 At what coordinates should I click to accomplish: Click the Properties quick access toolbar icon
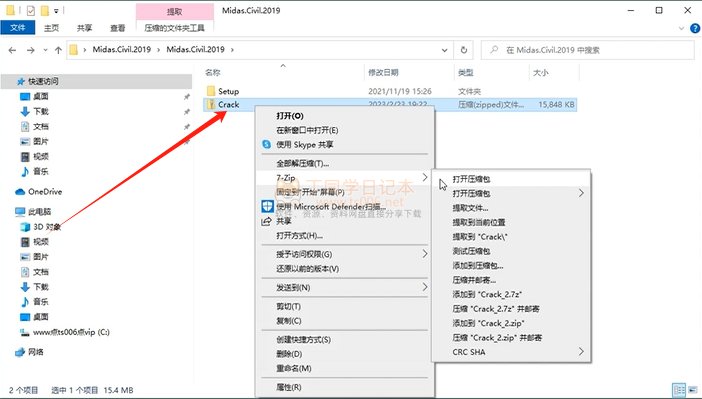click(30, 10)
